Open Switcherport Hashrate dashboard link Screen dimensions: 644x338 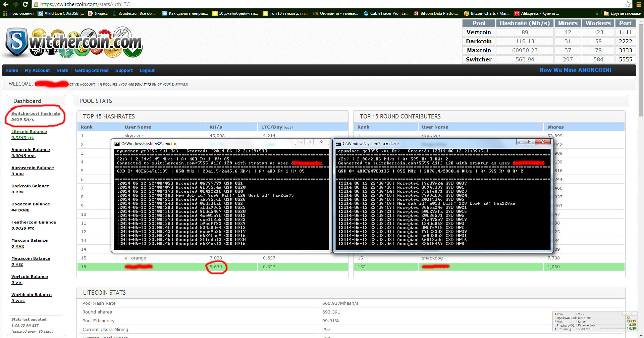36,113
